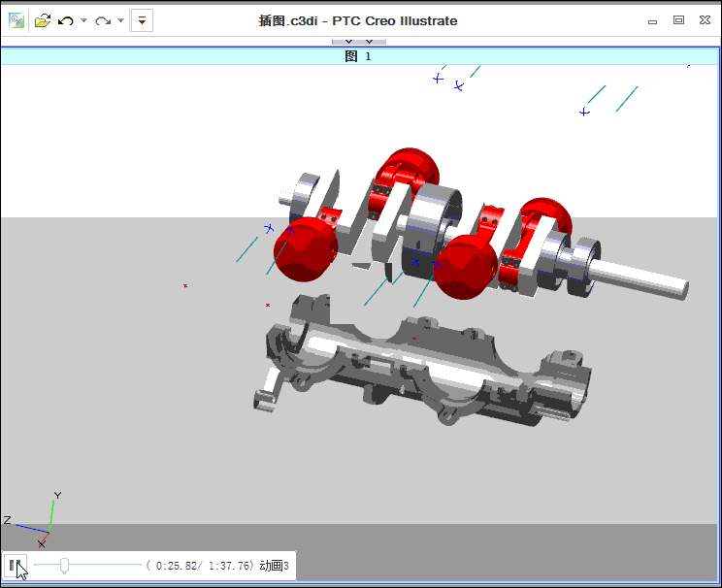Open a file with the folder icon

click(43, 20)
